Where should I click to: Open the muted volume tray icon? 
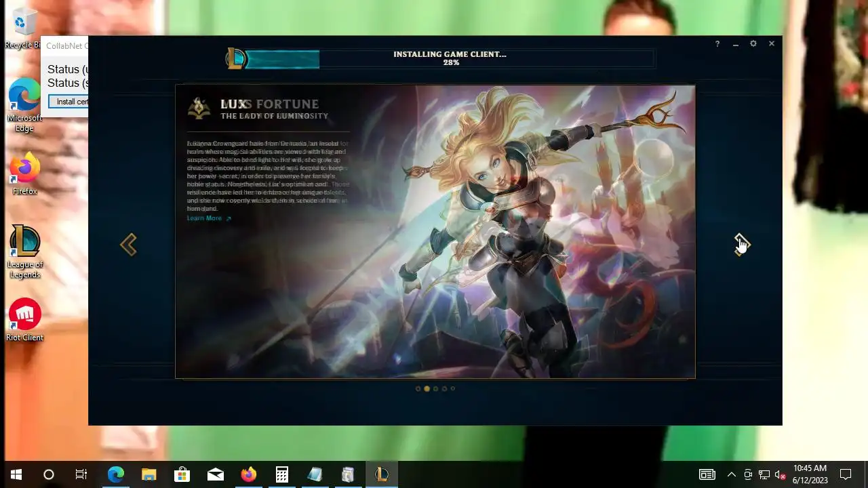click(781, 474)
